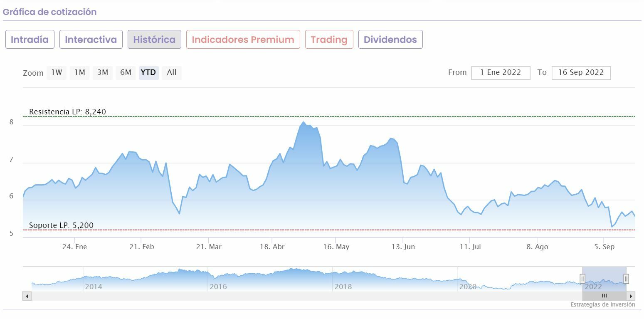Click the left navigator range handle

pyautogui.click(x=582, y=279)
